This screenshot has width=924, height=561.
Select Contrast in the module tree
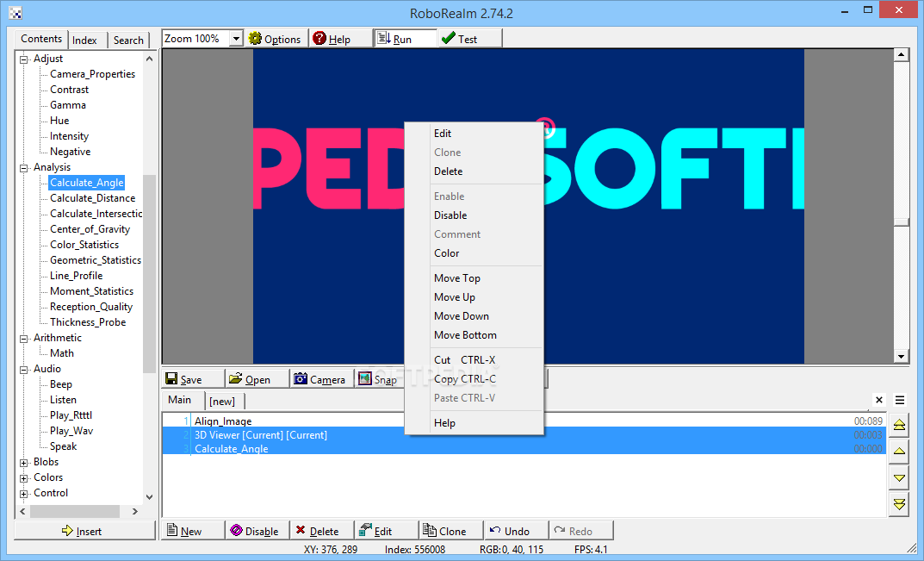coord(70,90)
